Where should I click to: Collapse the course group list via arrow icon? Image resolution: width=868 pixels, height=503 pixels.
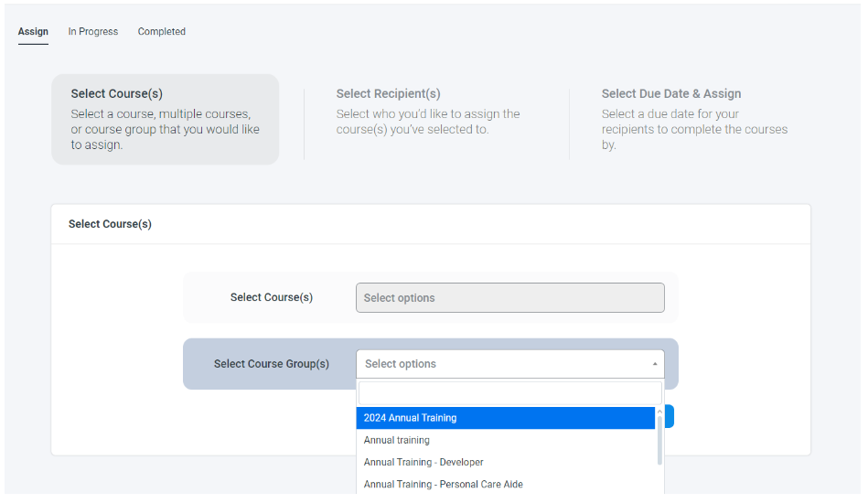[x=654, y=364]
